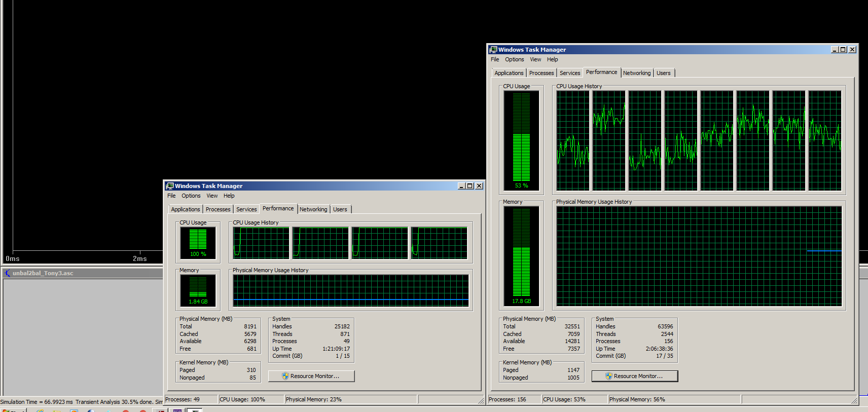The image size is (868, 412).
Task: Click the 17.8 GB Memory meter
Action: (x=521, y=256)
